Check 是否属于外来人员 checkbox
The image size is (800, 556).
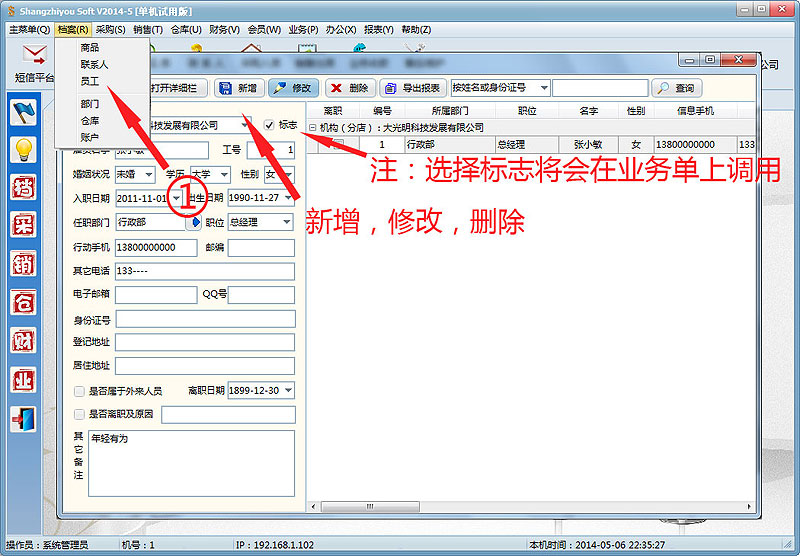79,391
